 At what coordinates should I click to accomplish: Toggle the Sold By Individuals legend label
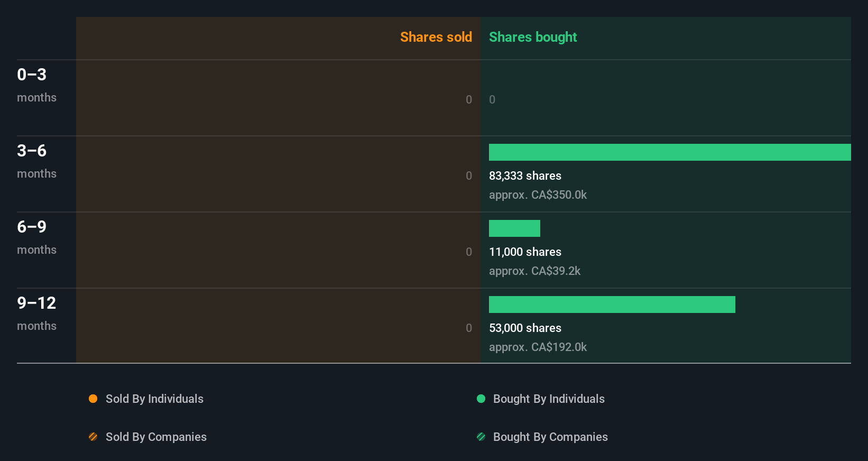154,399
